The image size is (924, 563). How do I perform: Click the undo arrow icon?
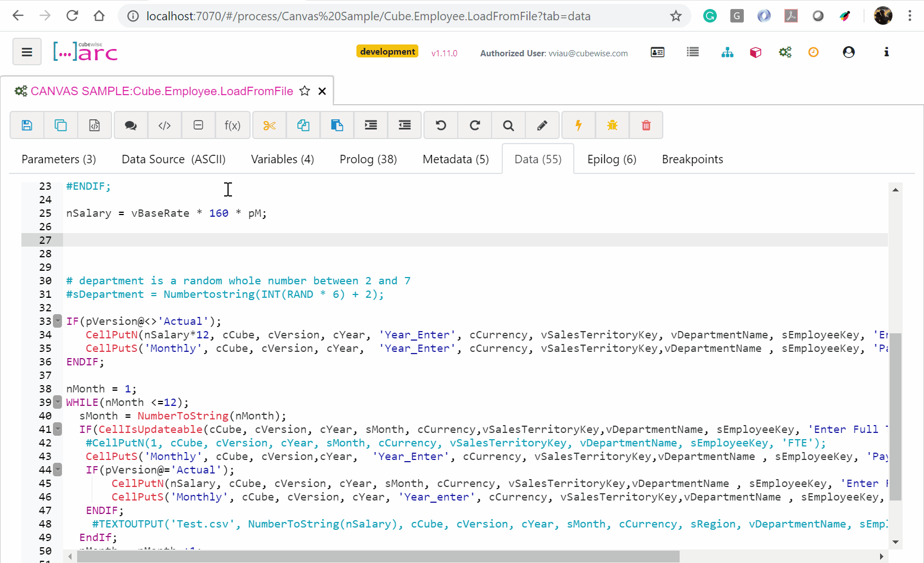pyautogui.click(x=441, y=125)
